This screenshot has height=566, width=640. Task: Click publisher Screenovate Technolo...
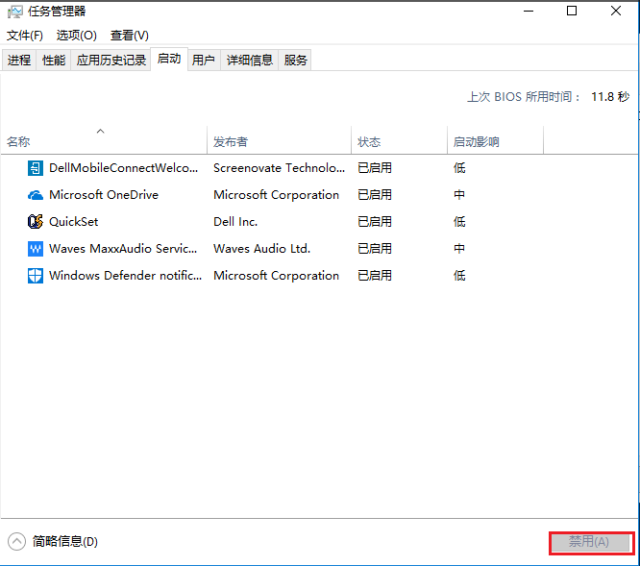coord(279,168)
